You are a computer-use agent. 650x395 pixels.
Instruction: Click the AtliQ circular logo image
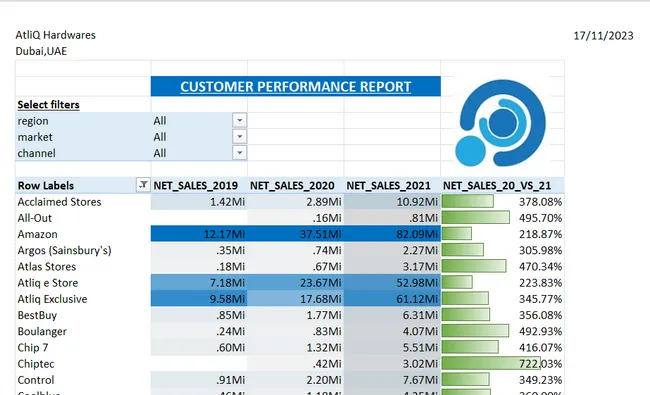[500, 123]
